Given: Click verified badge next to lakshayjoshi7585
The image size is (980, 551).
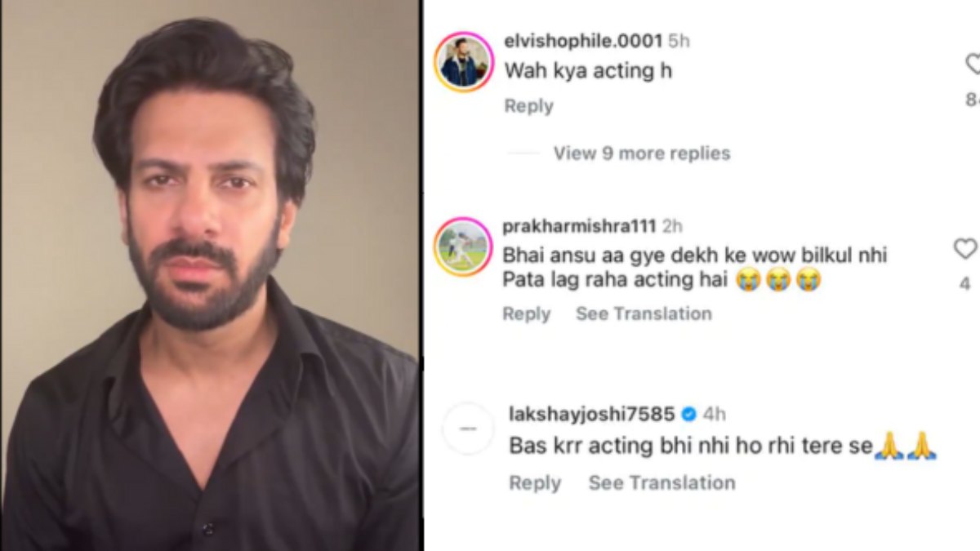Looking at the screenshot, I should pyautogui.click(x=688, y=415).
